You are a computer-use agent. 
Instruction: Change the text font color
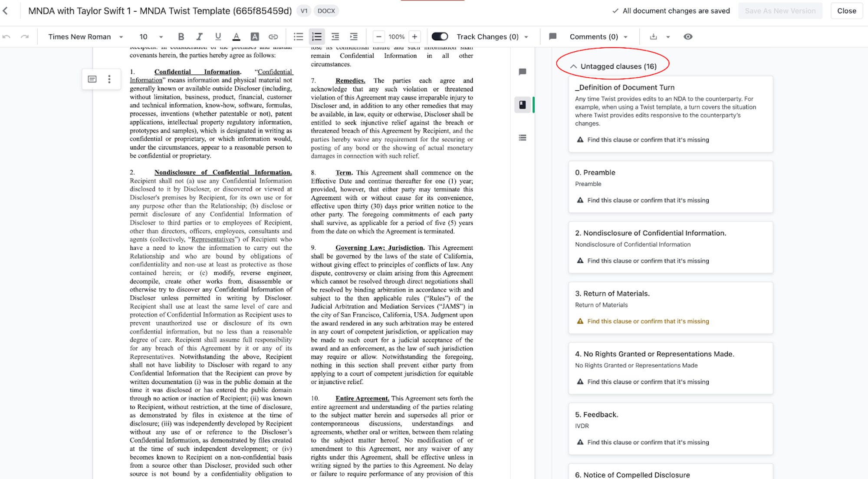236,37
